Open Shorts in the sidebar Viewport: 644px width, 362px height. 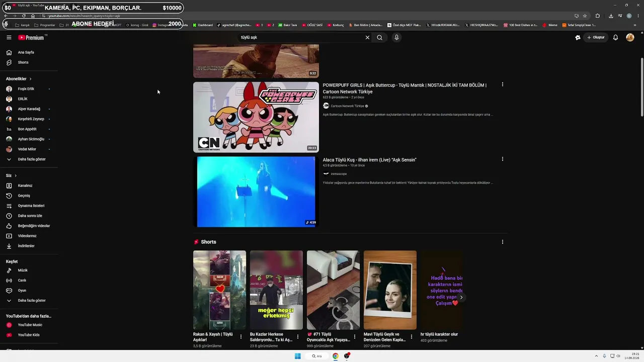pyautogui.click(x=23, y=62)
